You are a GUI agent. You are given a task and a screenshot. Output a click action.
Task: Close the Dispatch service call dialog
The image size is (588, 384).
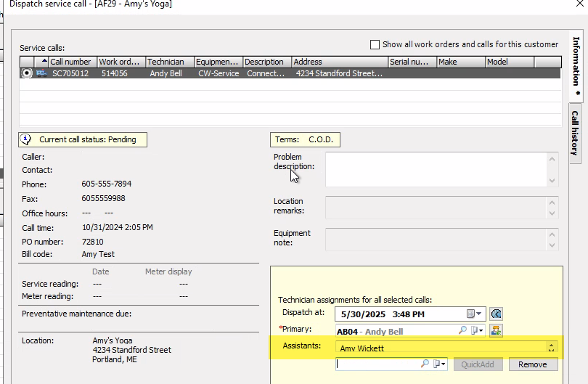click(x=580, y=4)
